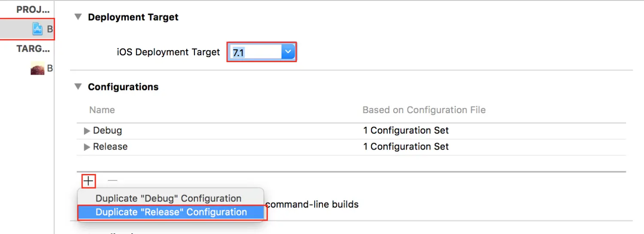Add configuration with the plus icon

(x=88, y=181)
